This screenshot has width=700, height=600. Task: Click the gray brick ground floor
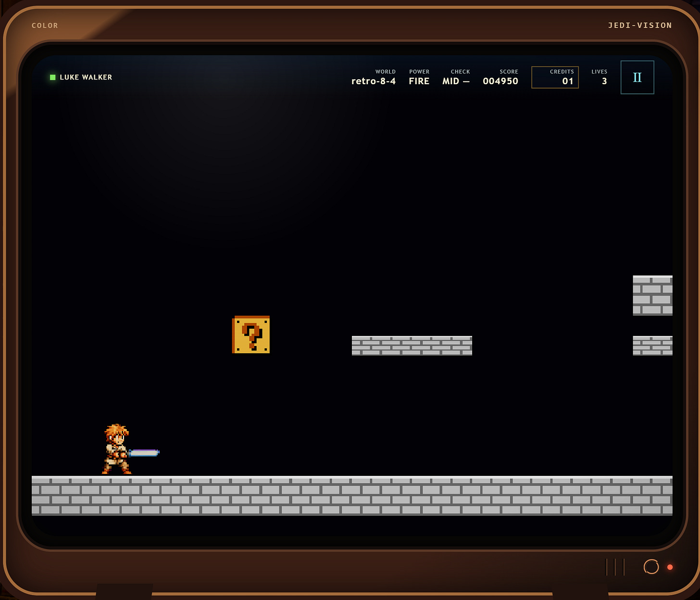click(352, 496)
